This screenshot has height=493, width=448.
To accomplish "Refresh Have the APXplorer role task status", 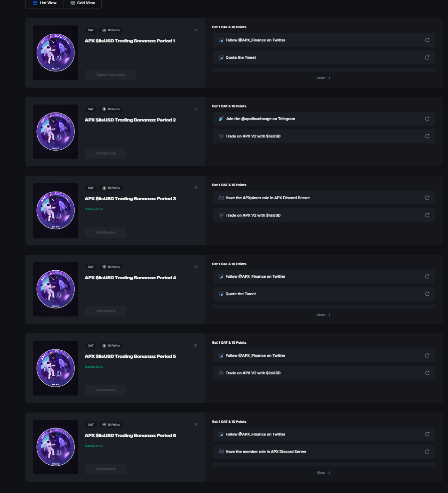I will pyautogui.click(x=427, y=198).
